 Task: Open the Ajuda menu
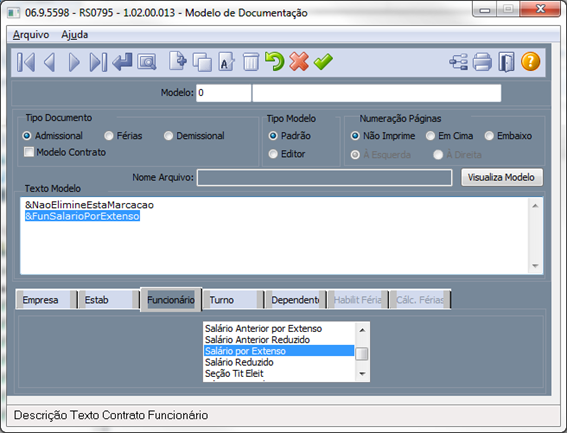[74, 35]
